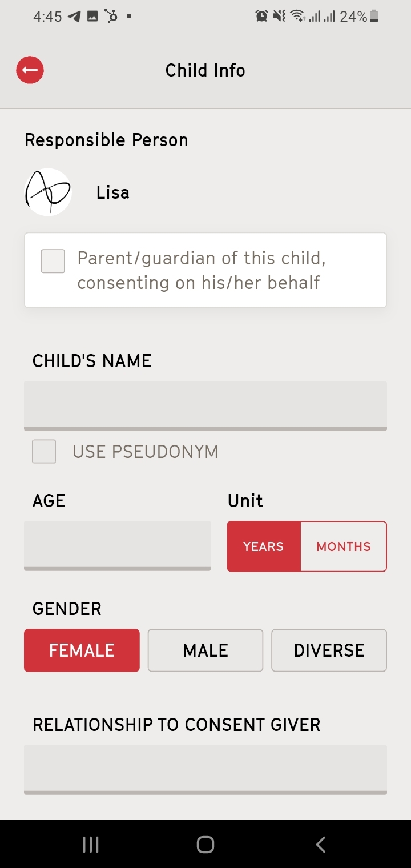Choose Female gender option

(x=82, y=650)
